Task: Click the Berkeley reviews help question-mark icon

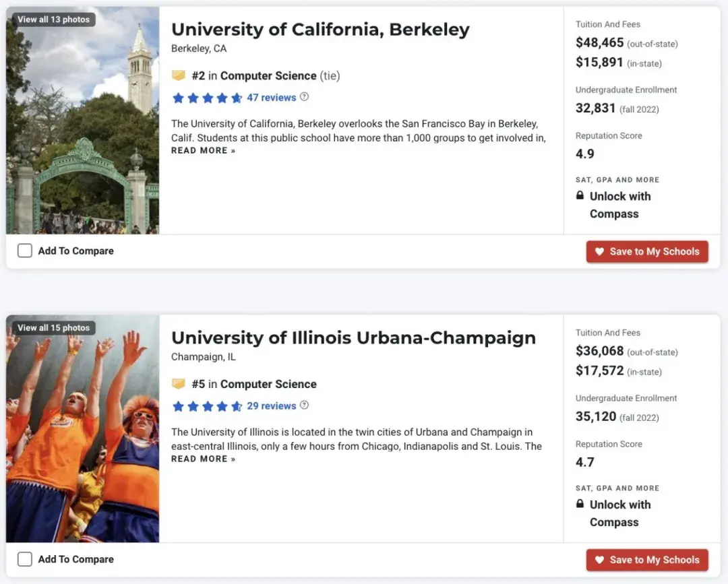Action: point(304,97)
